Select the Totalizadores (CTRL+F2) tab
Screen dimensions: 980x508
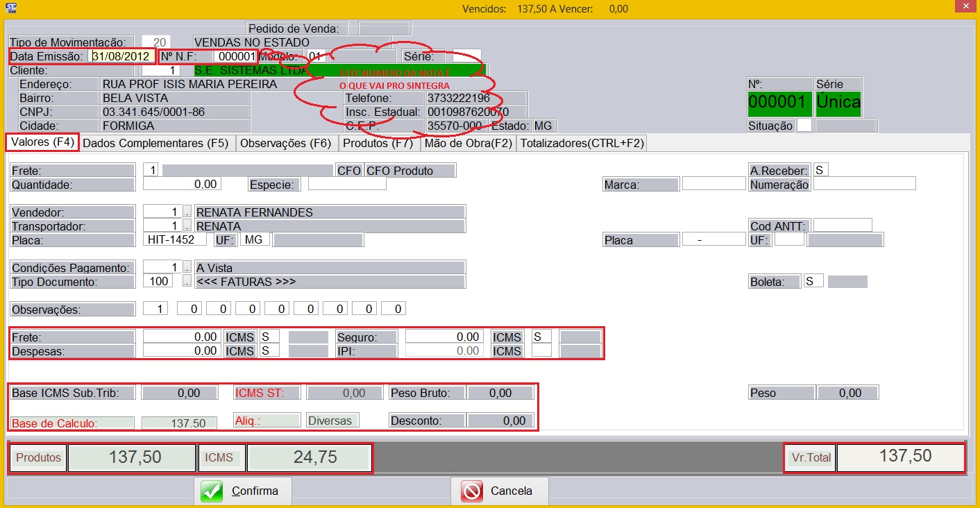click(x=582, y=144)
